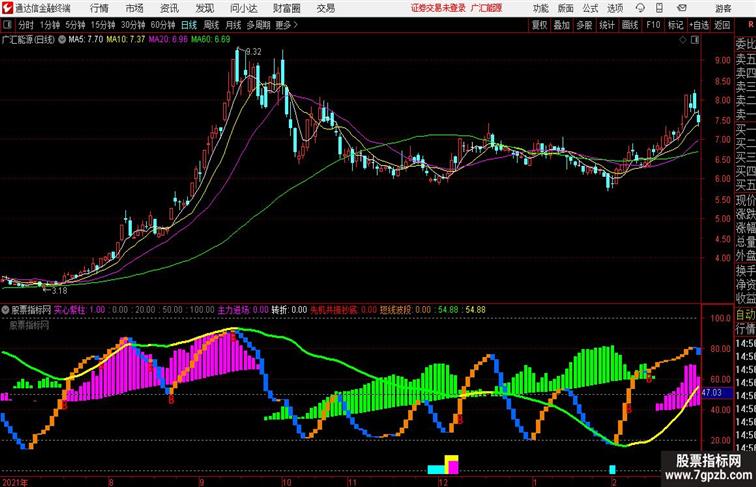Add to watchlist with +自选
756x487 pixels.
pyautogui.click(x=699, y=25)
